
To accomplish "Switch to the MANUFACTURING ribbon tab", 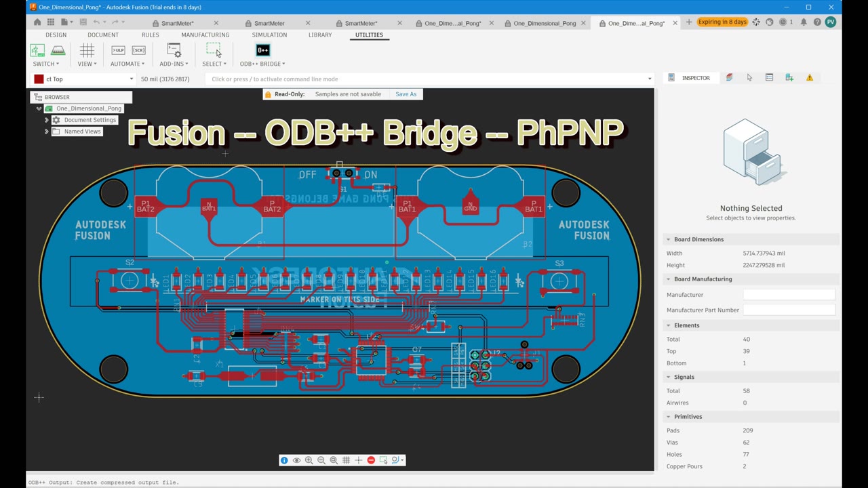I will (205, 35).
